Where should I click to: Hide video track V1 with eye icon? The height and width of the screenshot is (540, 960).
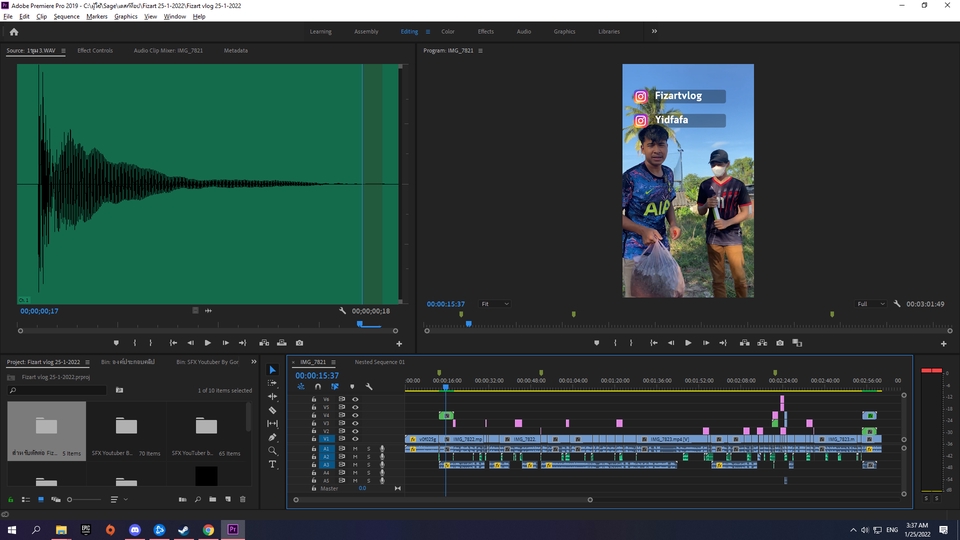point(355,439)
